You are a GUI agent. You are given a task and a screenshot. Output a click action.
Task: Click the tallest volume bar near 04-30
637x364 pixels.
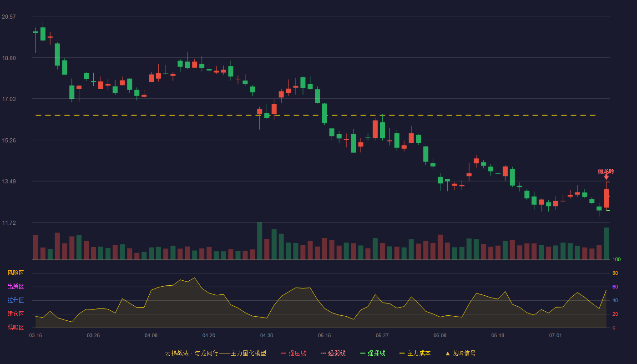point(259,241)
